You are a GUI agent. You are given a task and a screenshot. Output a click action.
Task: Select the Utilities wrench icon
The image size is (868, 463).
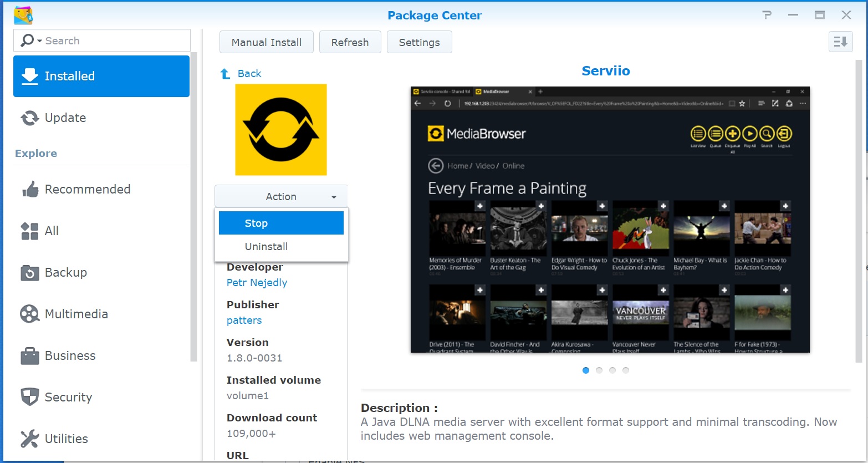(30, 439)
